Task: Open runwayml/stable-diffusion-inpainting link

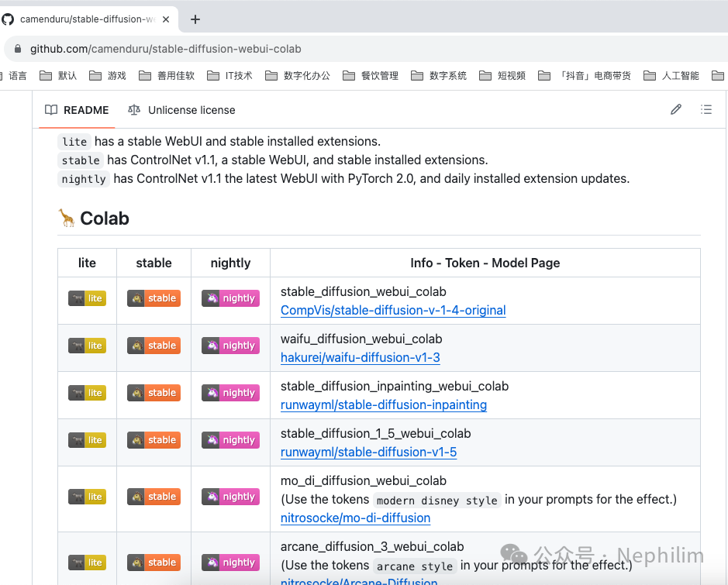Action: click(384, 405)
